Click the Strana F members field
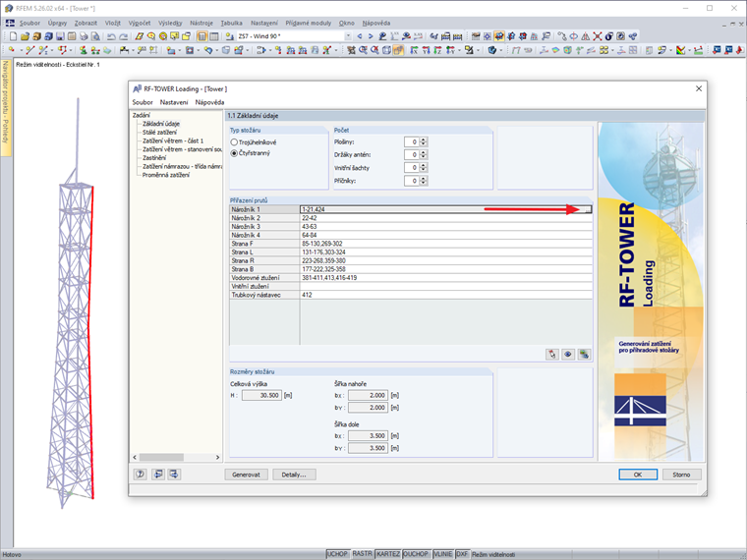Screen dimensions: 747x560 446,244
